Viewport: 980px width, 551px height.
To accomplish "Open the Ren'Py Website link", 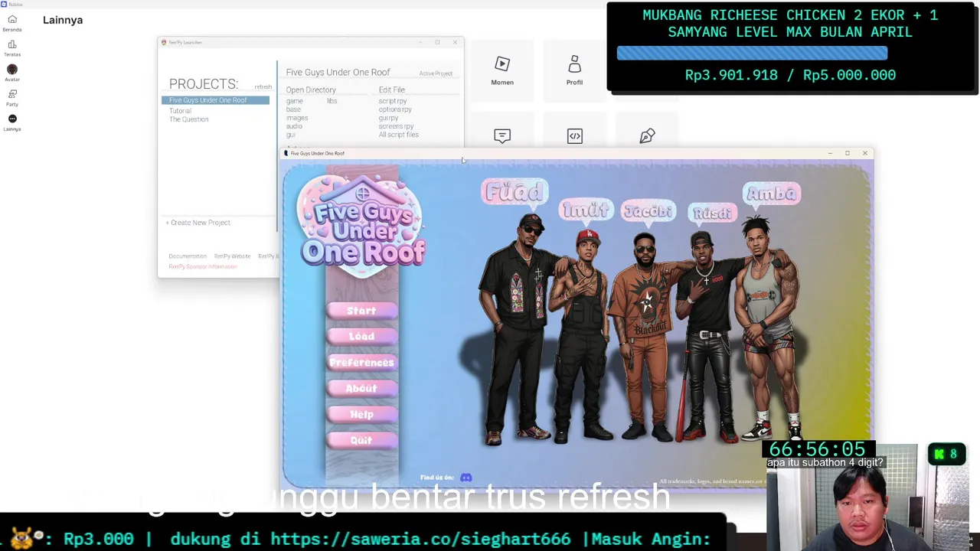I will pos(232,256).
